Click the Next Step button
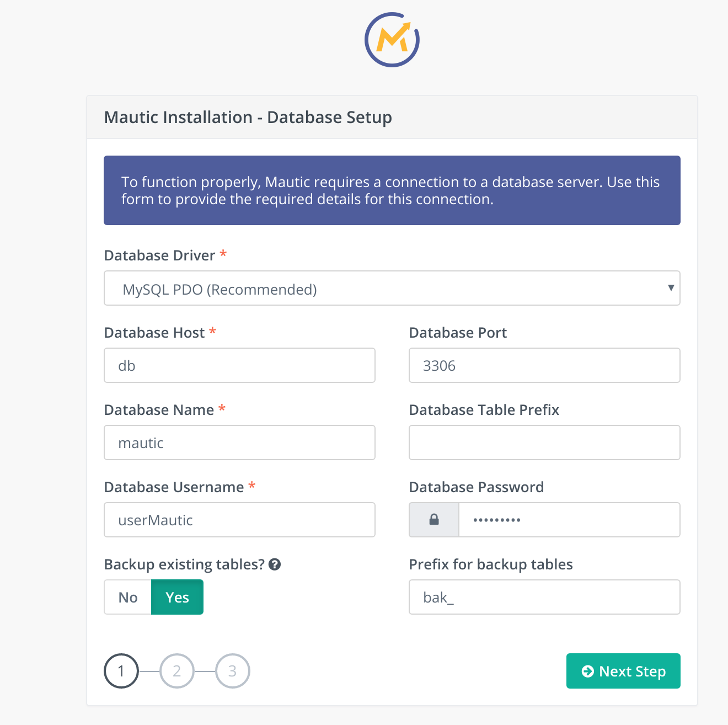This screenshot has width=728, height=725. [623, 671]
